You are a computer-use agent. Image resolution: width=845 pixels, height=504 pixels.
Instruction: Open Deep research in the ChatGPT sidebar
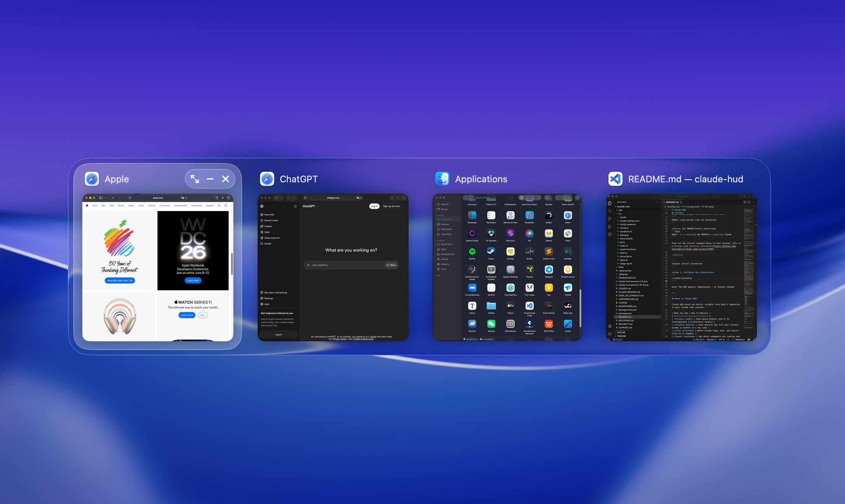click(x=270, y=238)
